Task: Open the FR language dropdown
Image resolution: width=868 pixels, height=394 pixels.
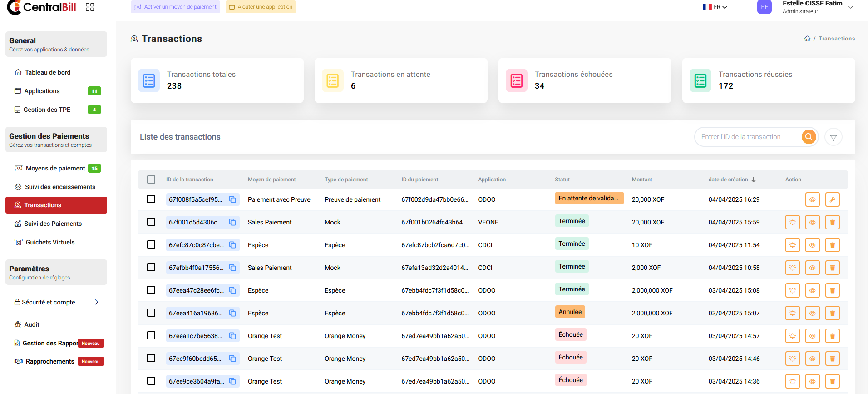Action: 715,7
